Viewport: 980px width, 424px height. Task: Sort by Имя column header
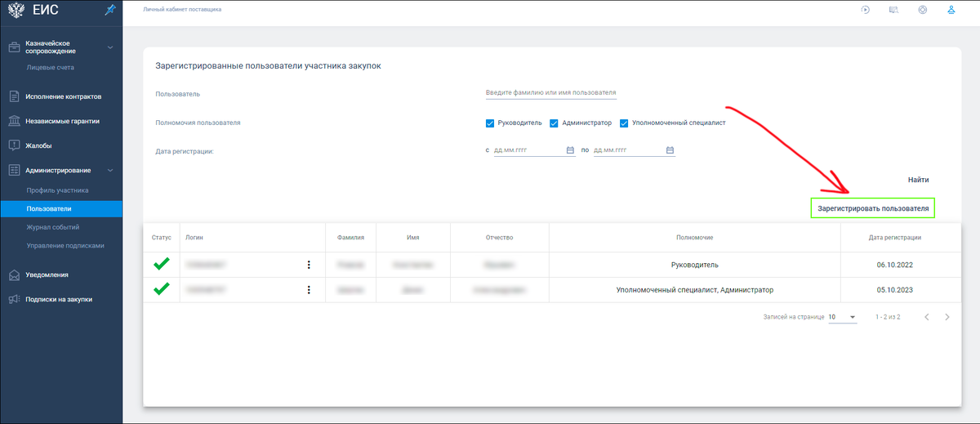[x=412, y=237]
